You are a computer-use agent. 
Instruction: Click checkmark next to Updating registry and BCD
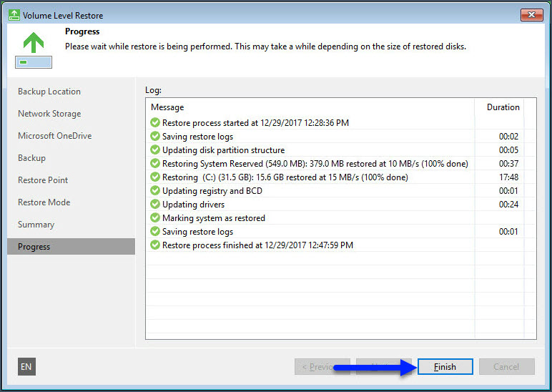(x=155, y=191)
